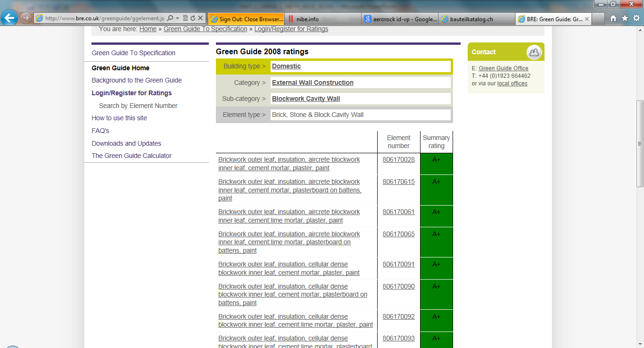Click the Summary rating column header
The height and width of the screenshot is (348, 644).
pos(437,142)
